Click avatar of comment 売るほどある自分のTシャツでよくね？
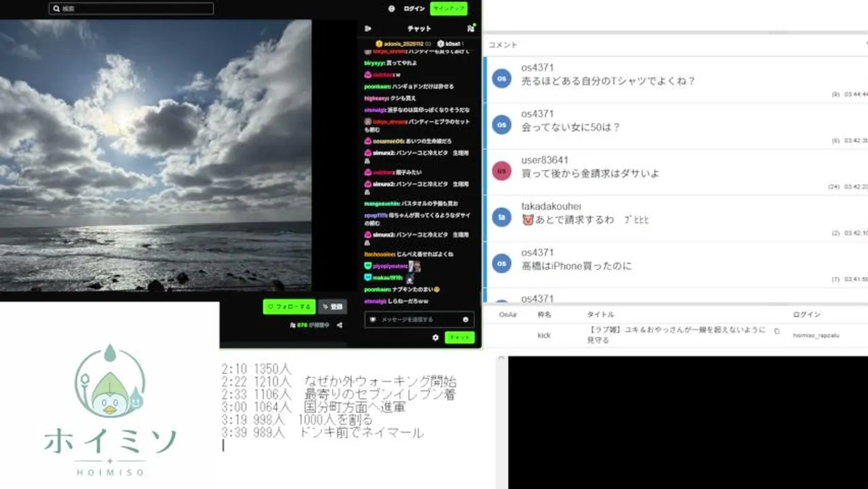This screenshot has width=868, height=489. [501, 79]
